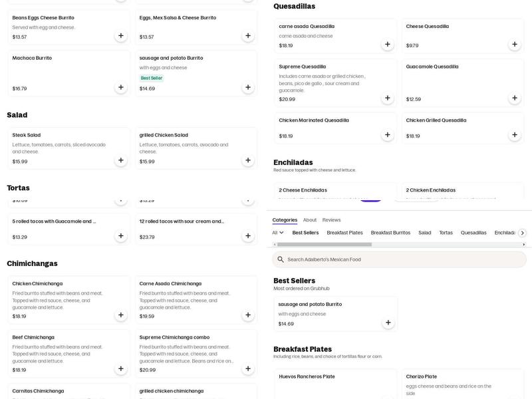Add Supreme Quesadilla to order
The width and height of the screenshot is (532, 399).
pos(387,98)
